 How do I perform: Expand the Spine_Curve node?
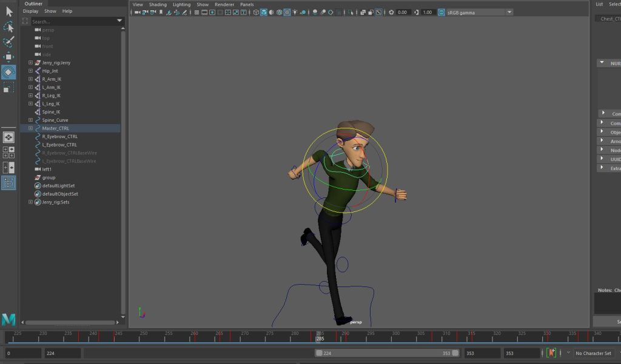pos(30,120)
